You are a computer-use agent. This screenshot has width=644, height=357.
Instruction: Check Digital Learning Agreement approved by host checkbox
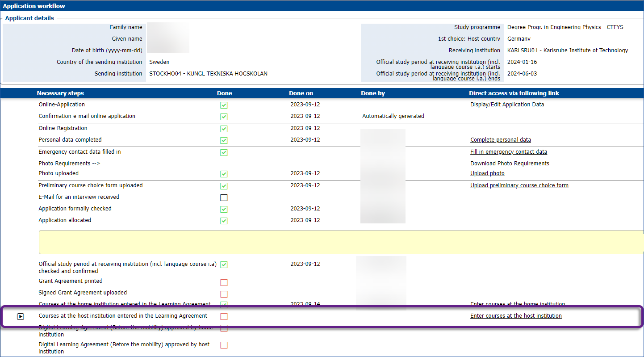click(x=224, y=345)
